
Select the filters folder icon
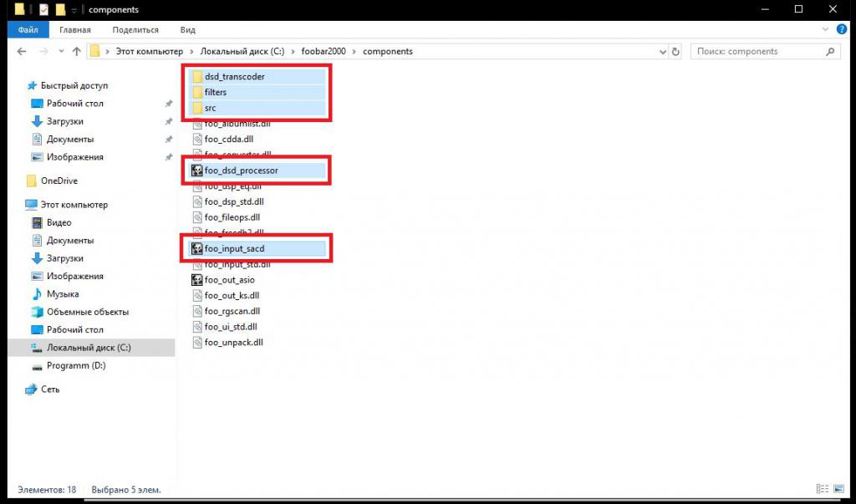[x=197, y=92]
